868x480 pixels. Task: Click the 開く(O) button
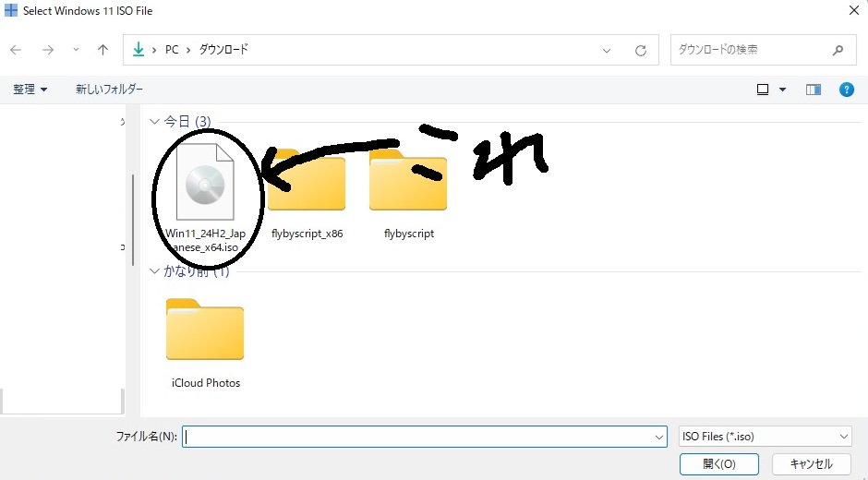718,463
